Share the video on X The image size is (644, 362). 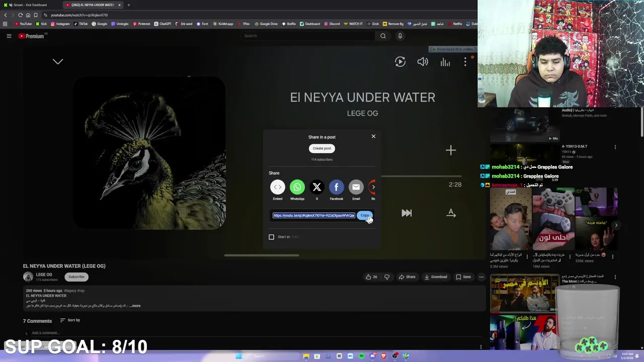(316, 187)
